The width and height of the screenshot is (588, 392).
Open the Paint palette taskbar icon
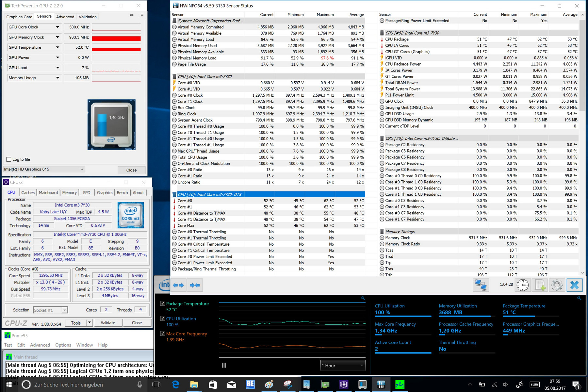269,384
